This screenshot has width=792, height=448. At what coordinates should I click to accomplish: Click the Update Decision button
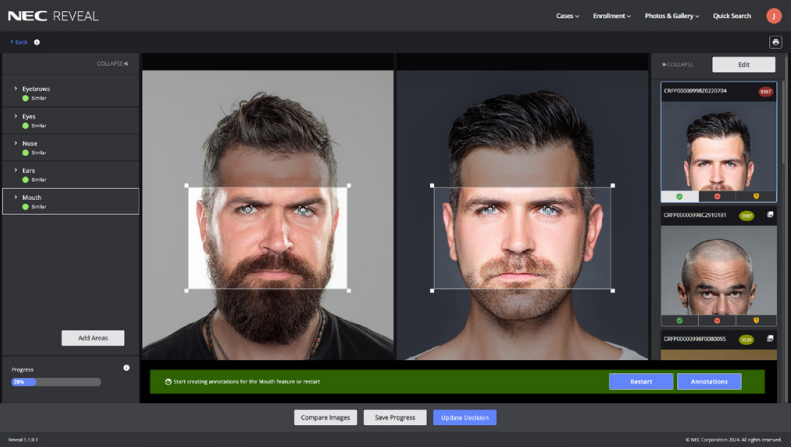[464, 417]
